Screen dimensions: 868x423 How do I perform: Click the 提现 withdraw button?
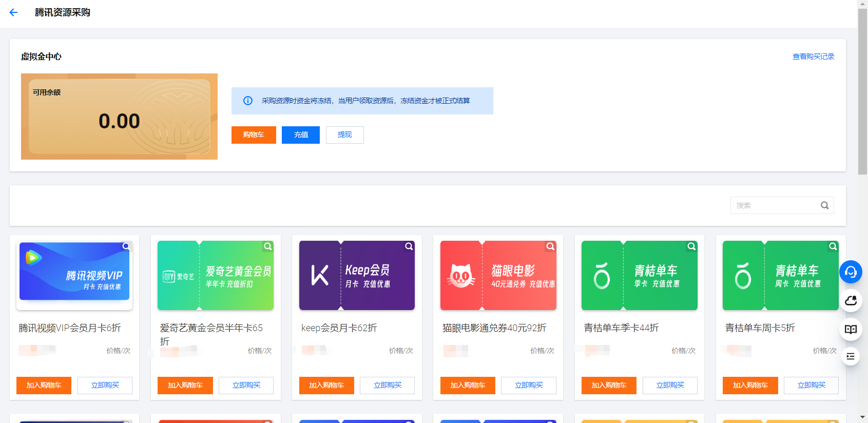(x=345, y=135)
